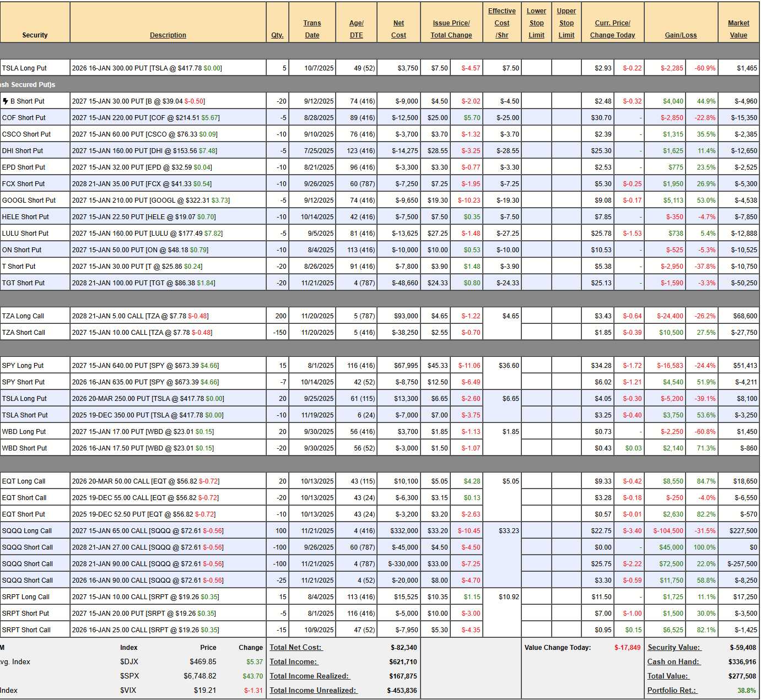This screenshot has height=700, width=761.
Task: Click the Net Cost column header
Action: click(x=398, y=29)
